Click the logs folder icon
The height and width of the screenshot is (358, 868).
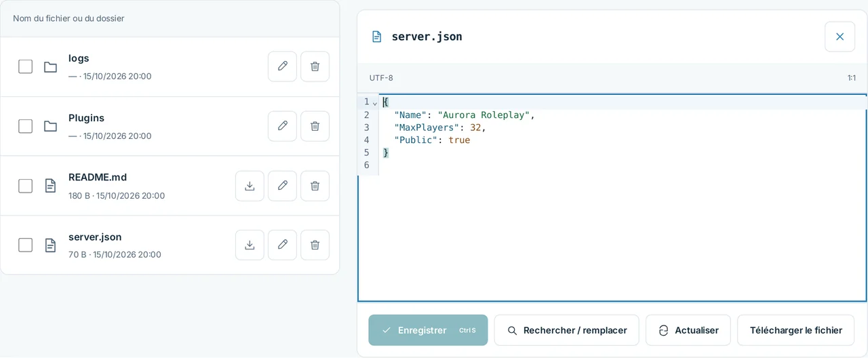point(50,66)
